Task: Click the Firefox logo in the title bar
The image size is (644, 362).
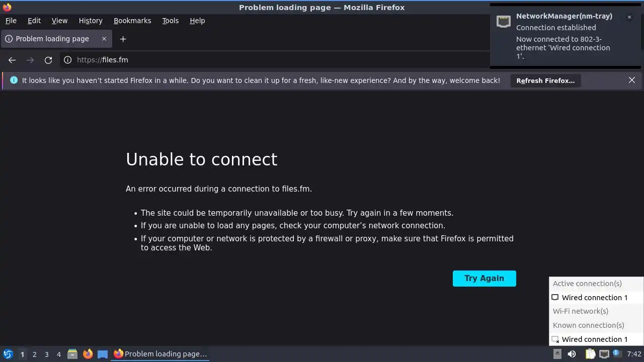Action: click(7, 7)
